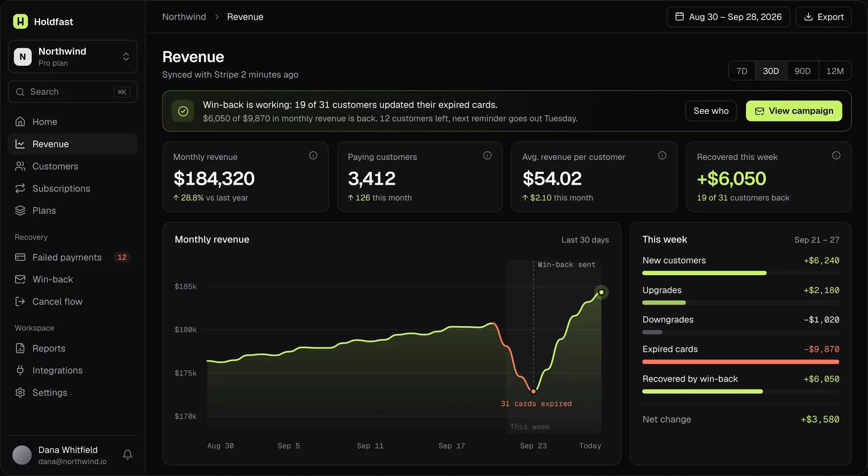Open Failed payments label in sidebar
Image resolution: width=868 pixels, height=476 pixels.
[x=67, y=257]
